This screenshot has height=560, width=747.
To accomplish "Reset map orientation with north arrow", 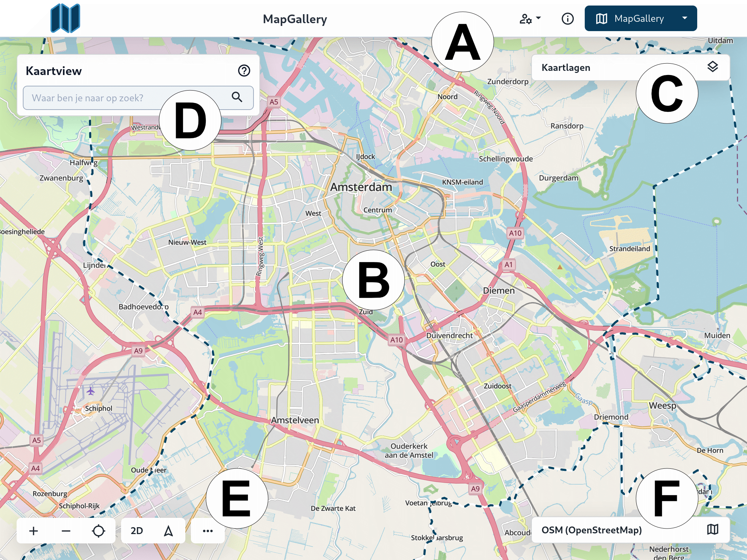I will [x=168, y=531].
